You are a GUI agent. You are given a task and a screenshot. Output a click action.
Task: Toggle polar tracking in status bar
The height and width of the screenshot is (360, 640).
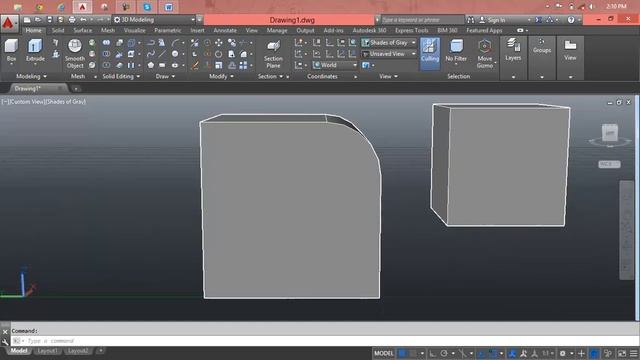point(444,353)
